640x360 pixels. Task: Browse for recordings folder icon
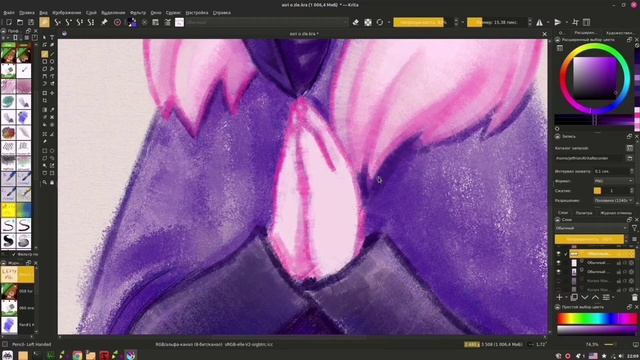point(630,158)
